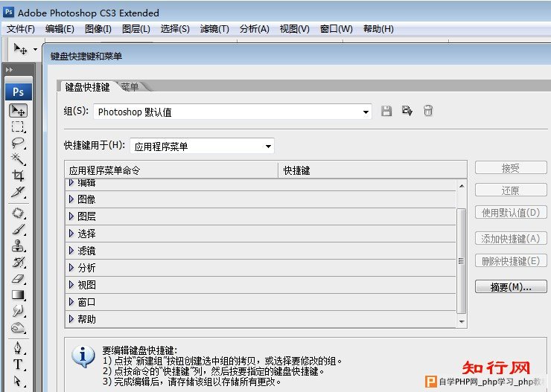Expand the 分析 command group
Screen dimensions: 551x392
click(x=71, y=268)
